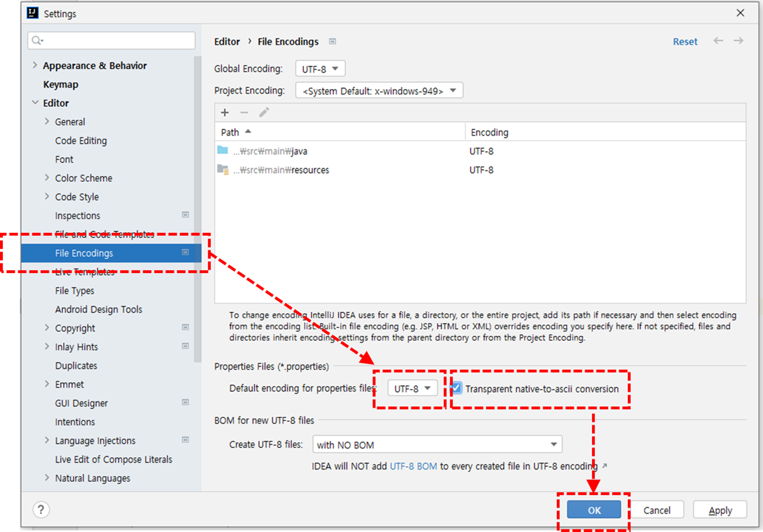Click the icon beside File Encodings breadcrumb
763x532 pixels.
333,41
